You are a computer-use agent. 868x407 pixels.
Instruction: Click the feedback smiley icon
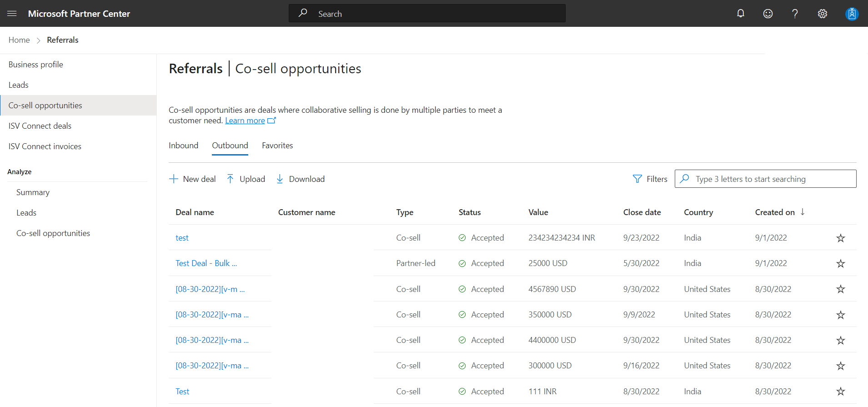(768, 14)
